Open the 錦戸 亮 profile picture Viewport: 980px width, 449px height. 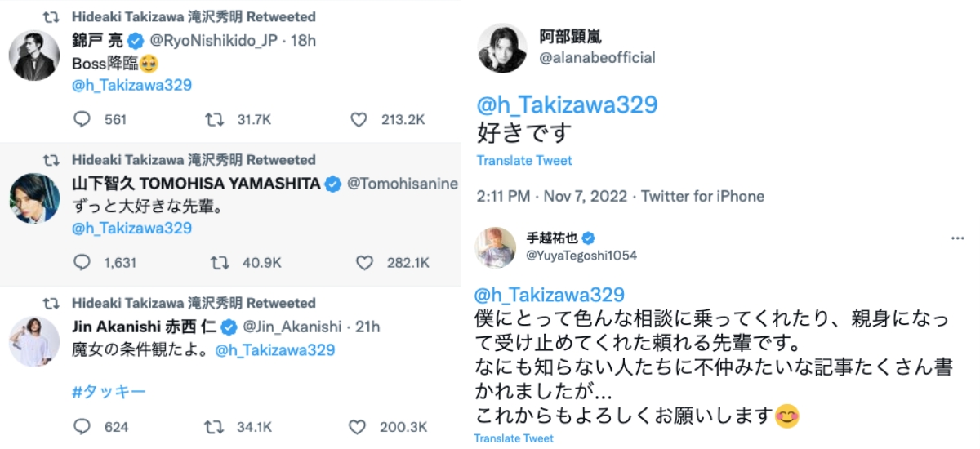[33, 56]
